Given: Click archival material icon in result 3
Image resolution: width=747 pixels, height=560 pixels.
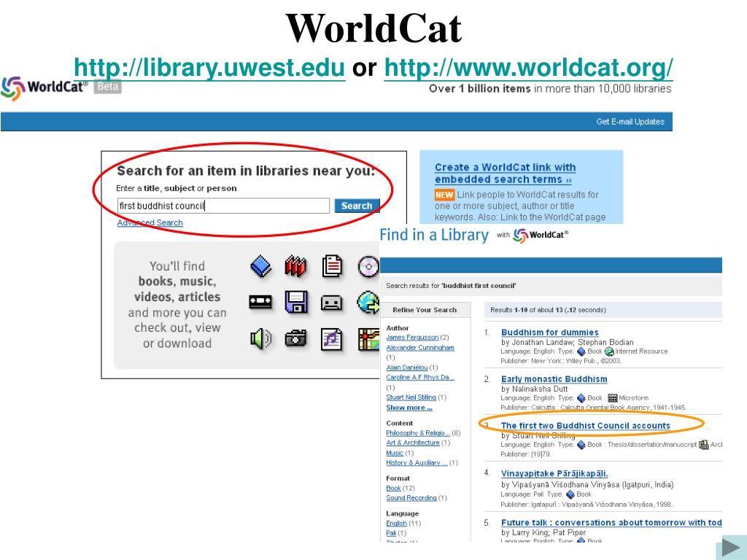Looking at the screenshot, I should [x=704, y=445].
